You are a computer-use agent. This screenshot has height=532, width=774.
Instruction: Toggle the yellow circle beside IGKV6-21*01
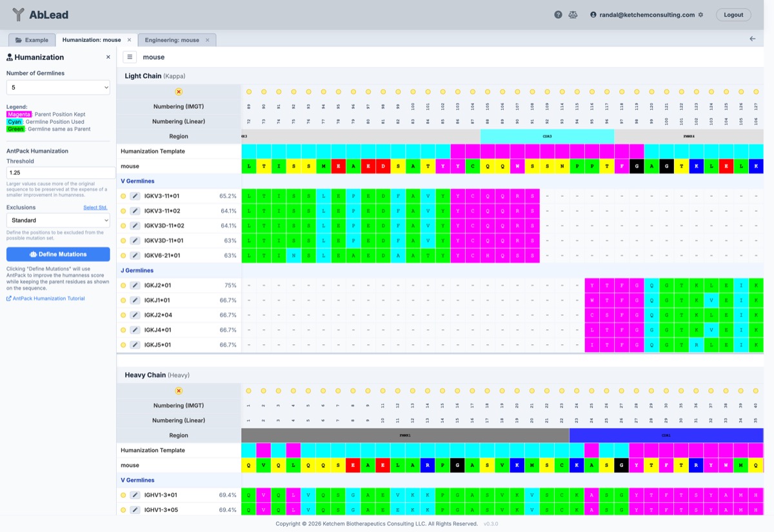(x=123, y=256)
